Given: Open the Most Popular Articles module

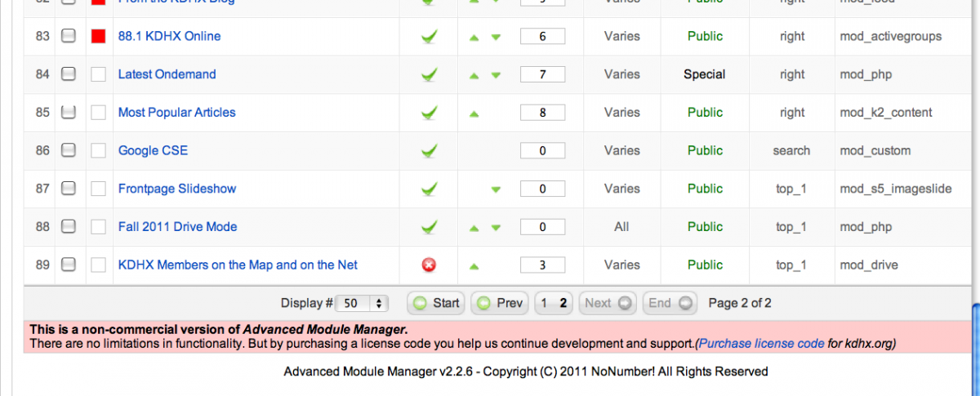Looking at the screenshot, I should [x=176, y=113].
